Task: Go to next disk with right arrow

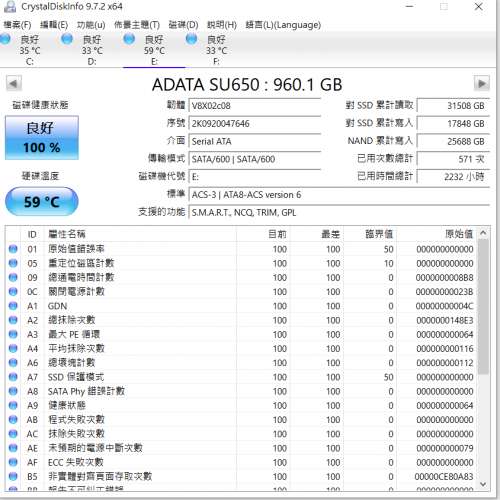Action: pyautogui.click(x=482, y=83)
